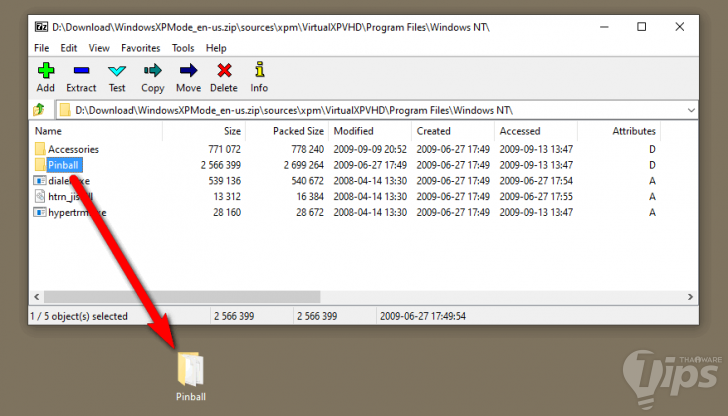Minimize the 7-Zip window

tap(604, 27)
